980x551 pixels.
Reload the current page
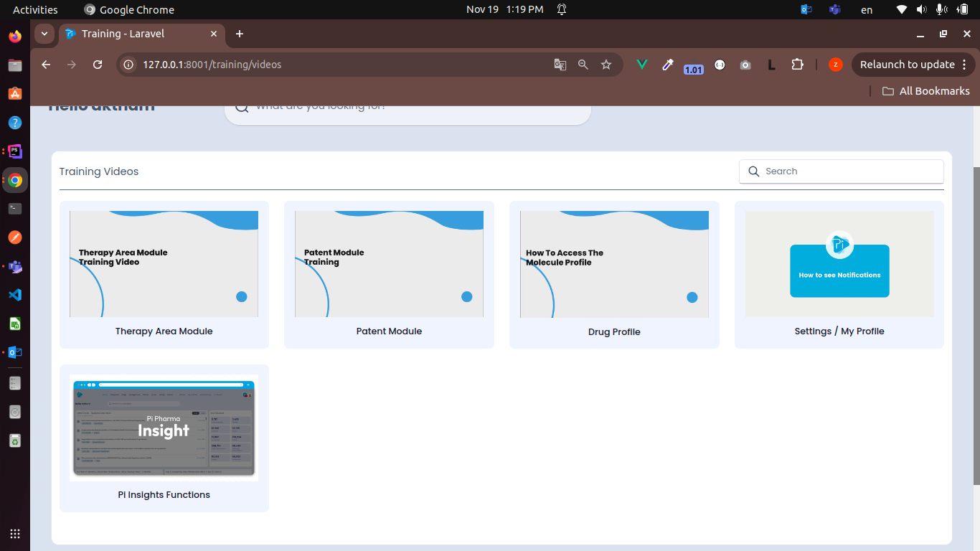pos(98,65)
